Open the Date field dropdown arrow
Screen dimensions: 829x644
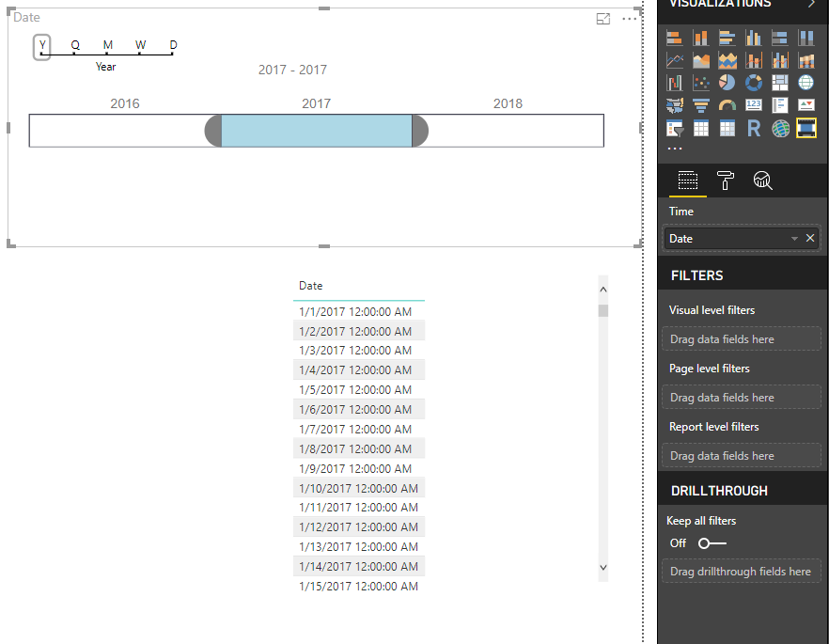point(794,239)
